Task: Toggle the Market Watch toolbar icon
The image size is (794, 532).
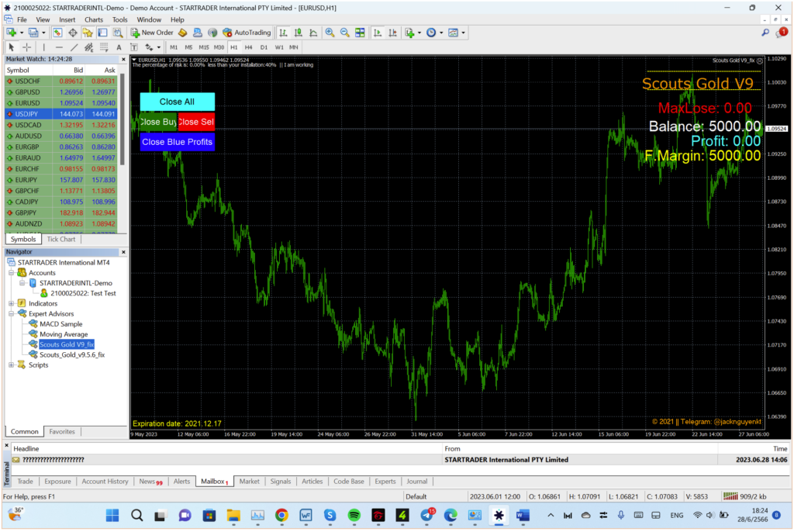Action: (x=57, y=33)
